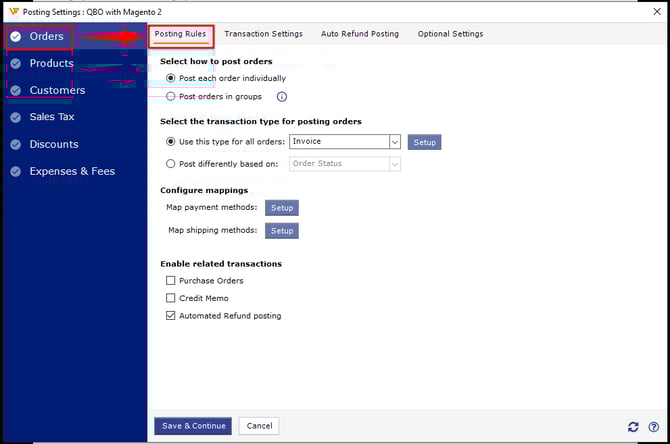Screen dimensions: 670x444
Task: Select Customers in the left sidebar
Action: coord(57,90)
